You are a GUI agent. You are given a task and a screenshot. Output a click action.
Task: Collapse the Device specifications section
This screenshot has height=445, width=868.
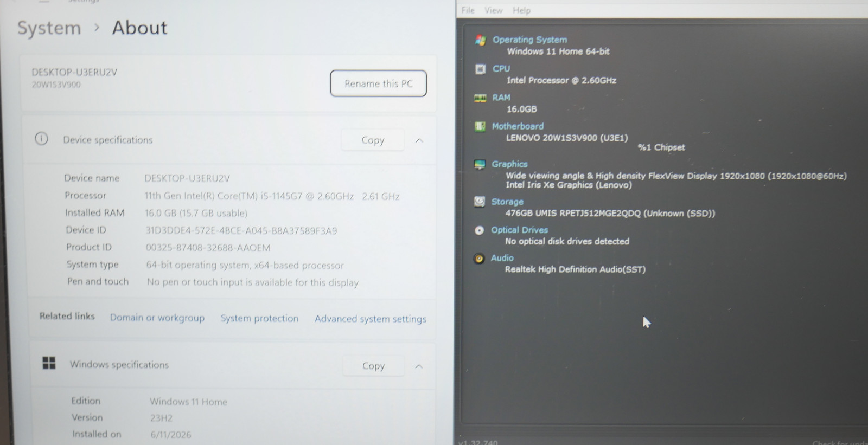pos(419,140)
